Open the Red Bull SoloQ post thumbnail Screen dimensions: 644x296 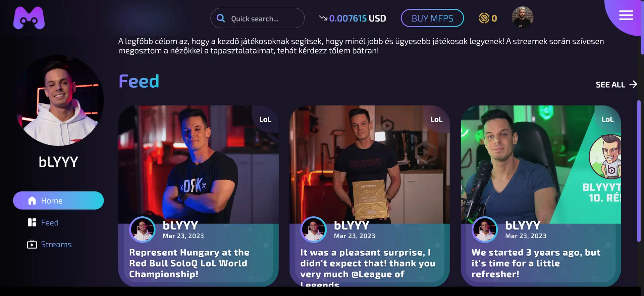click(198, 165)
